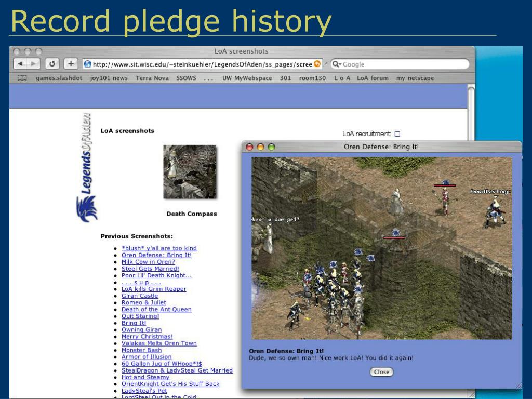The width and height of the screenshot is (532, 399).
Task: Click the red close dot of Oren Defense window
Action: (249, 147)
